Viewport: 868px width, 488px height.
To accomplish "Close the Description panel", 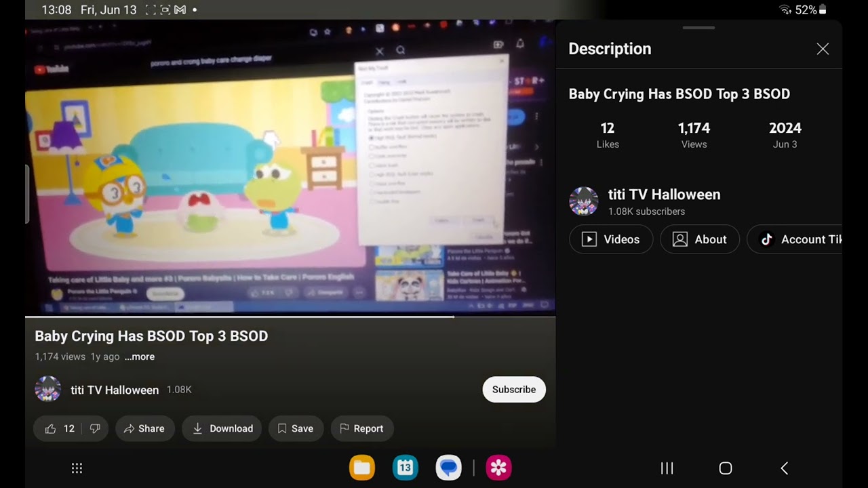I will (823, 49).
